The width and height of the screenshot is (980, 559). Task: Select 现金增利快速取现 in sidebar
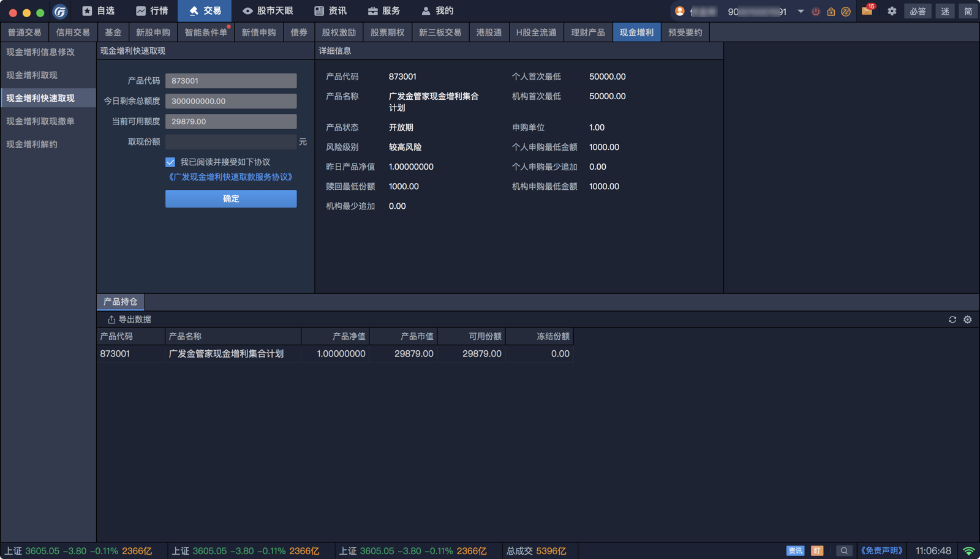point(48,98)
